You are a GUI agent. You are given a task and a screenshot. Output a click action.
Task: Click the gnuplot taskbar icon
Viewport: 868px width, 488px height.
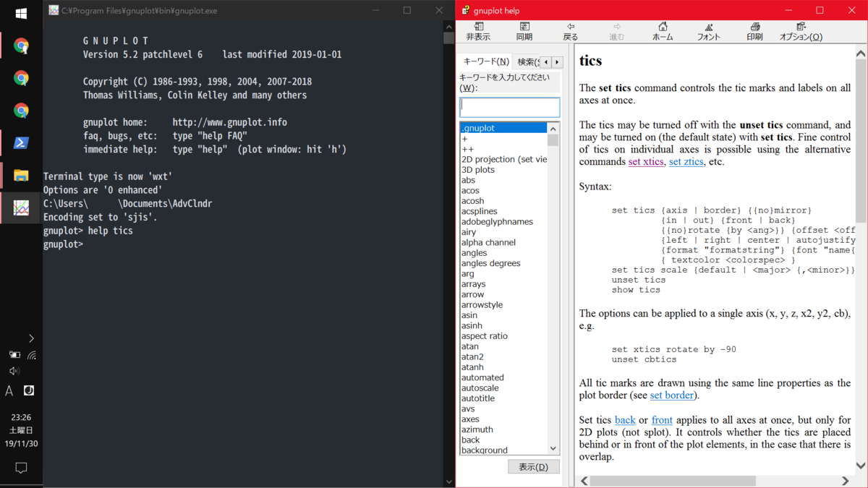21,208
